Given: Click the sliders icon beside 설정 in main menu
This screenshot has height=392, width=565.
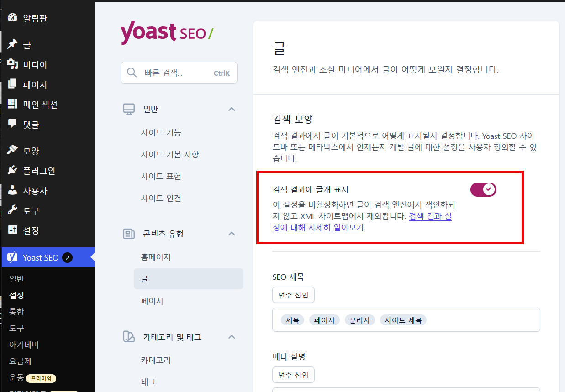Looking at the screenshot, I should (13, 230).
